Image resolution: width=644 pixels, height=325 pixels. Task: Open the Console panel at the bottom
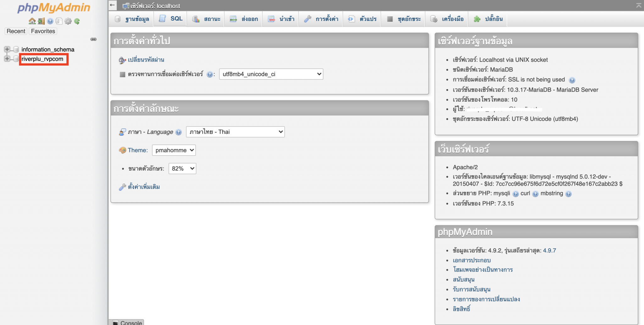[x=128, y=322]
